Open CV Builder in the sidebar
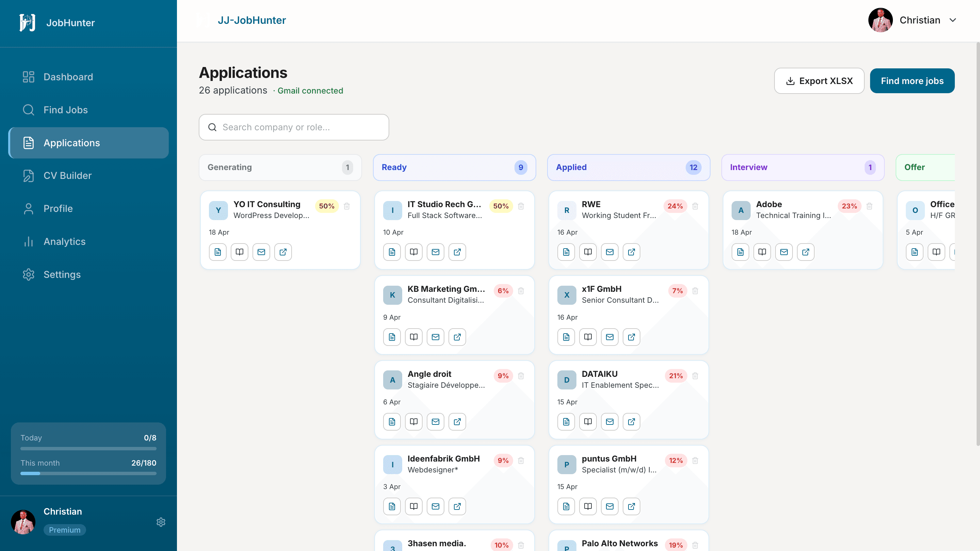The width and height of the screenshot is (980, 551). tap(88, 176)
